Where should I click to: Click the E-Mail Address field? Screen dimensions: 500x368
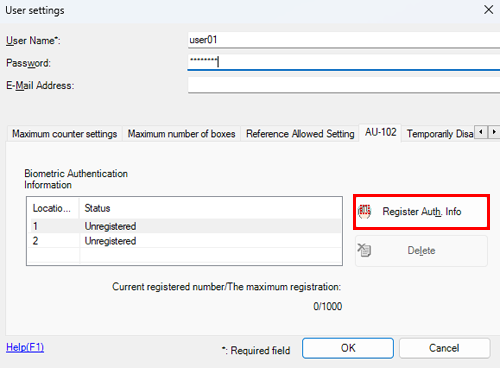coord(344,85)
